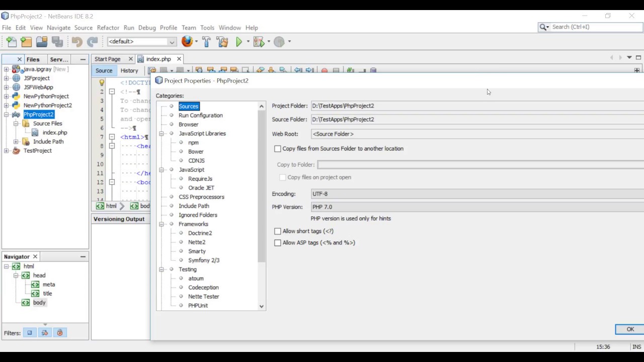The image size is (644, 362).
Task: Toggle the second Navigator filter icon
Action: tap(45, 333)
